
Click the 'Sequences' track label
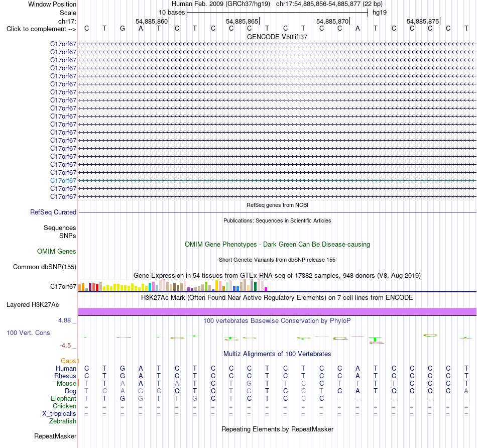click(60, 228)
